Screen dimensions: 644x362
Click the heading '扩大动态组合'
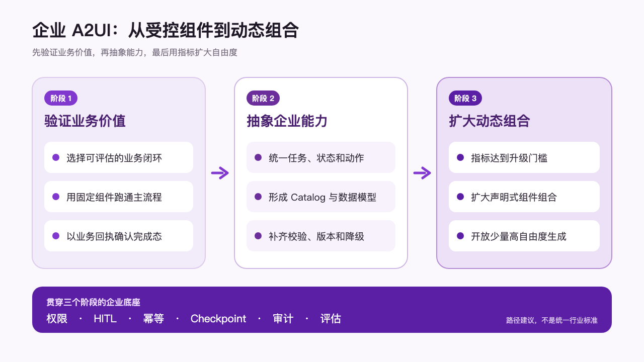coord(490,121)
